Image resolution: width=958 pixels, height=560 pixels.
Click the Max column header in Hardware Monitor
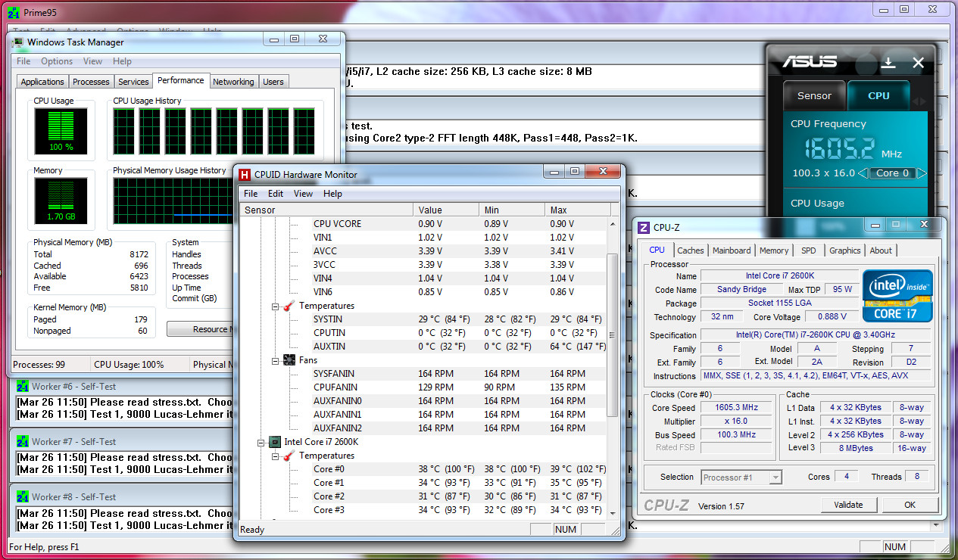[578, 210]
